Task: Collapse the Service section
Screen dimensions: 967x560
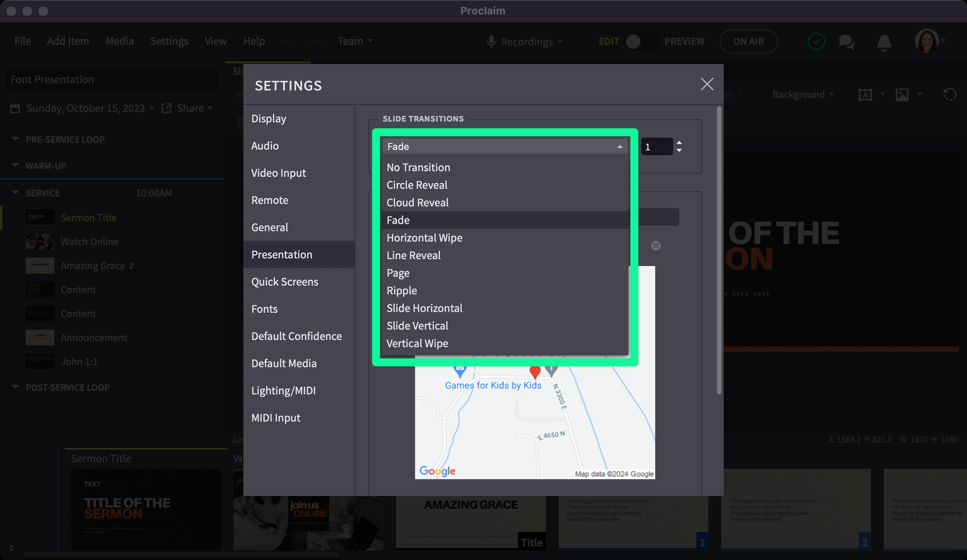Action: [x=15, y=192]
